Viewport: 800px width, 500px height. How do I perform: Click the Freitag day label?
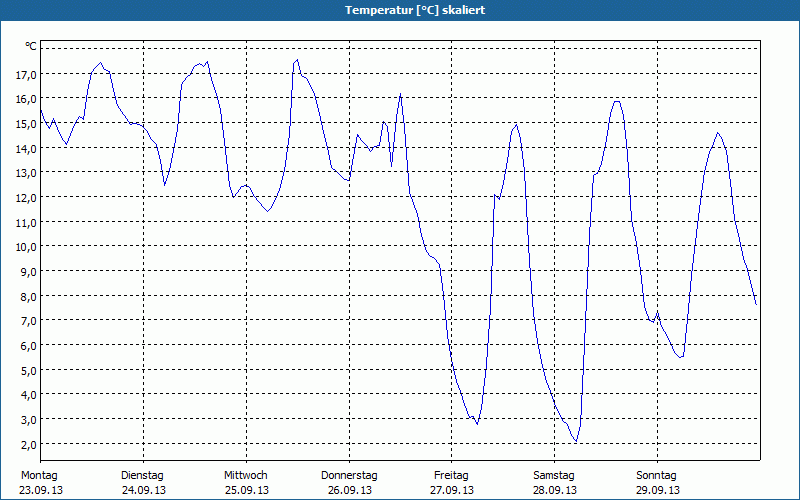click(x=452, y=476)
